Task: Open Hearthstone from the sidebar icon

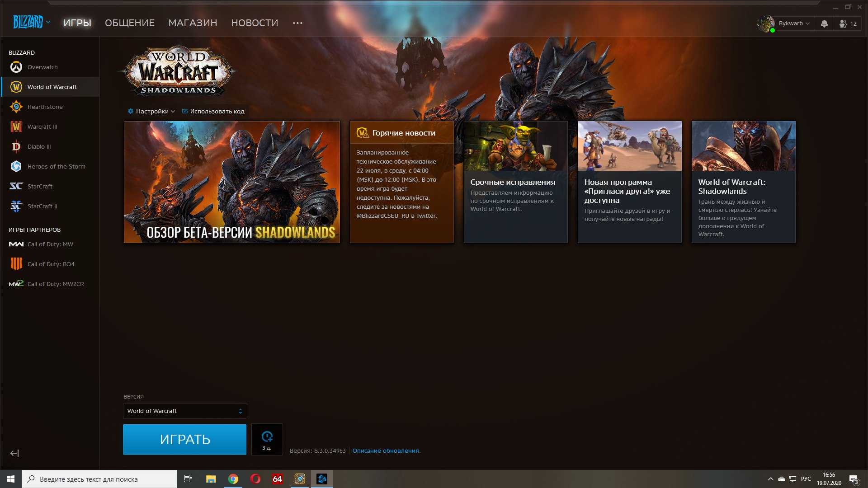Action: pos(16,107)
